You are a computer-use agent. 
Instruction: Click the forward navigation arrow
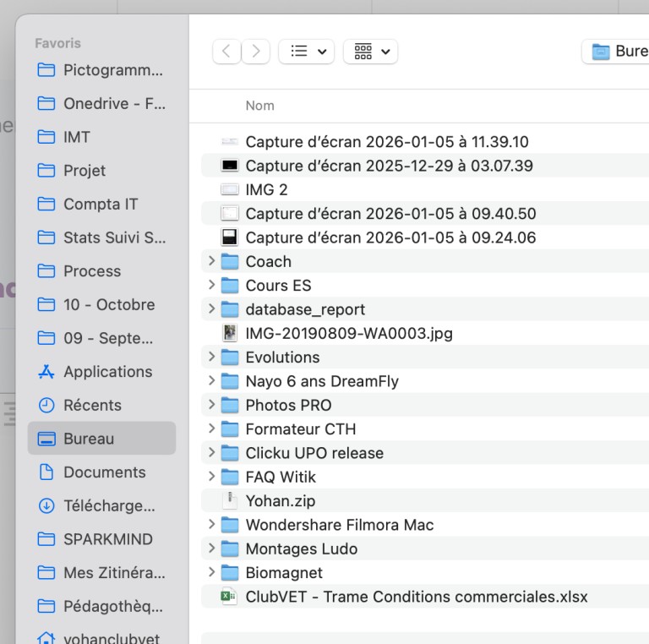coord(256,52)
